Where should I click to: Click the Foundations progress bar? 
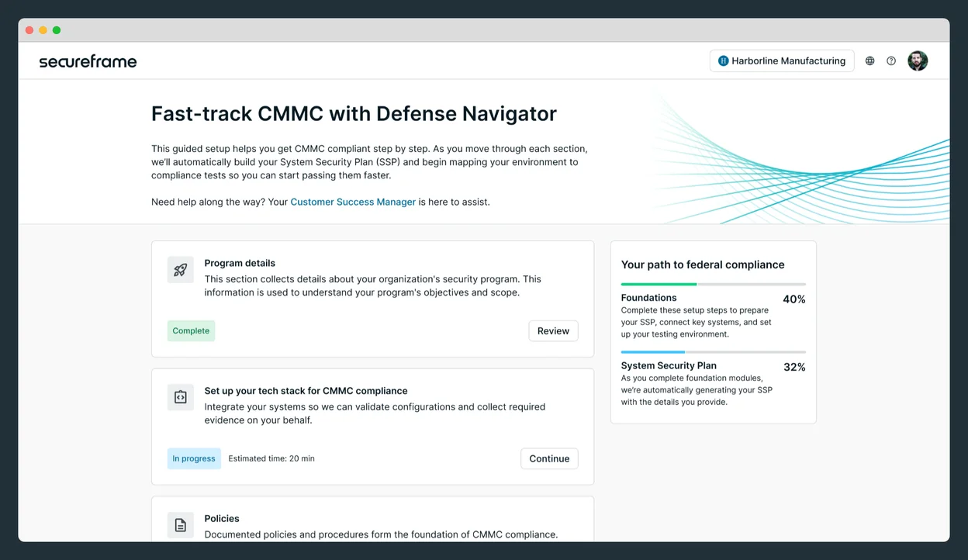[713, 284]
